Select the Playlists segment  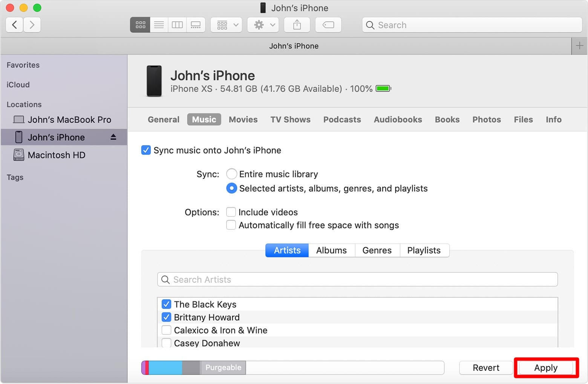[x=424, y=250]
